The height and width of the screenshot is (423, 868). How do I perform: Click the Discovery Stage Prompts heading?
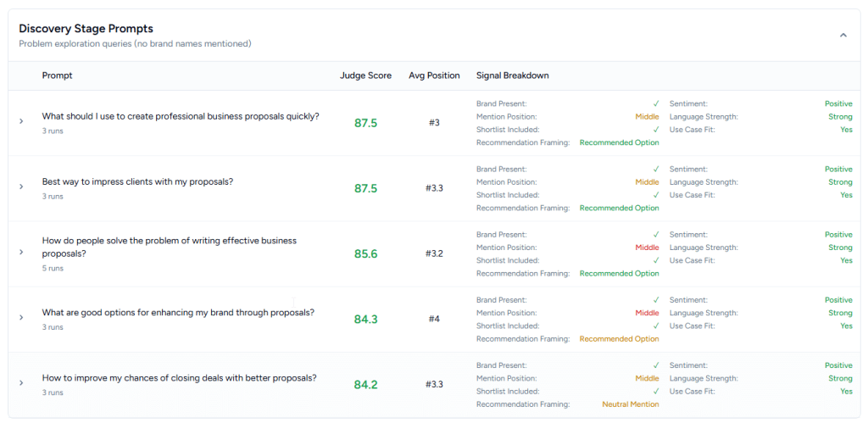click(86, 28)
